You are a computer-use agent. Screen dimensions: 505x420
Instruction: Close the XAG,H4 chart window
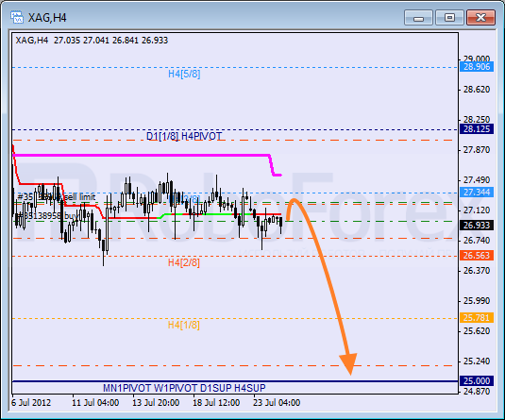(x=480, y=17)
